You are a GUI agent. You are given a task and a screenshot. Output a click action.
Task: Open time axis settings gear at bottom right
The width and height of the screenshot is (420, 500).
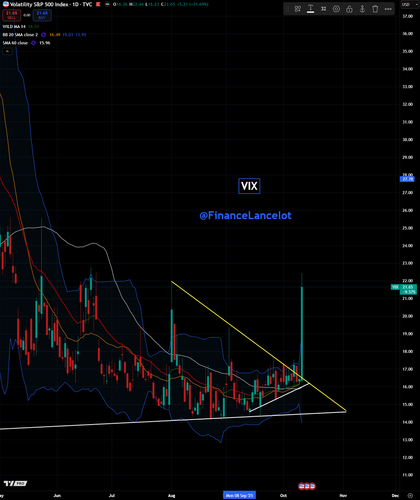click(410, 495)
